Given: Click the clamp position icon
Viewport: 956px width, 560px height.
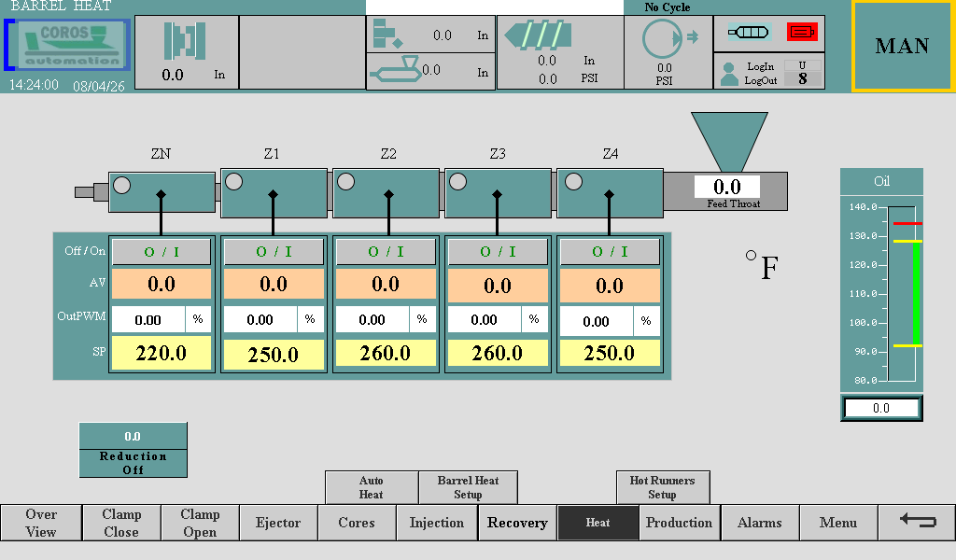Looking at the screenshot, I should 185,41.
